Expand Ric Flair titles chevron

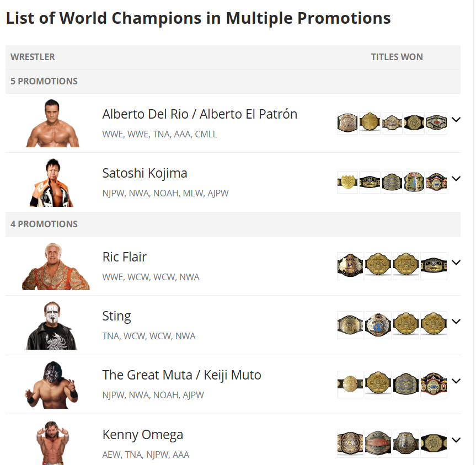click(456, 262)
